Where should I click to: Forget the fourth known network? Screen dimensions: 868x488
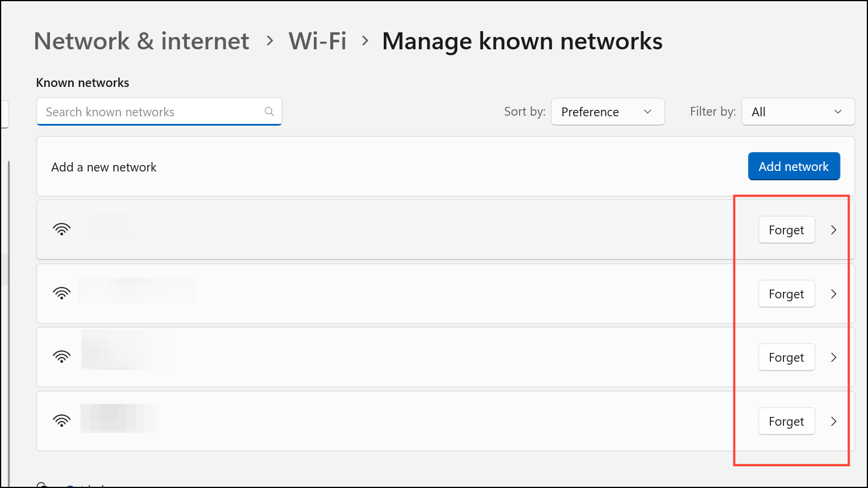coord(786,421)
